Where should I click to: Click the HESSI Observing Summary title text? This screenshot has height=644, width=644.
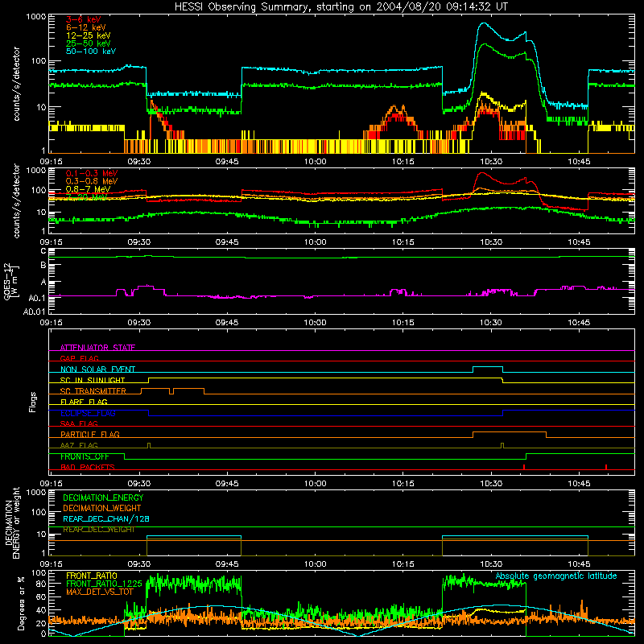tap(341, 7)
